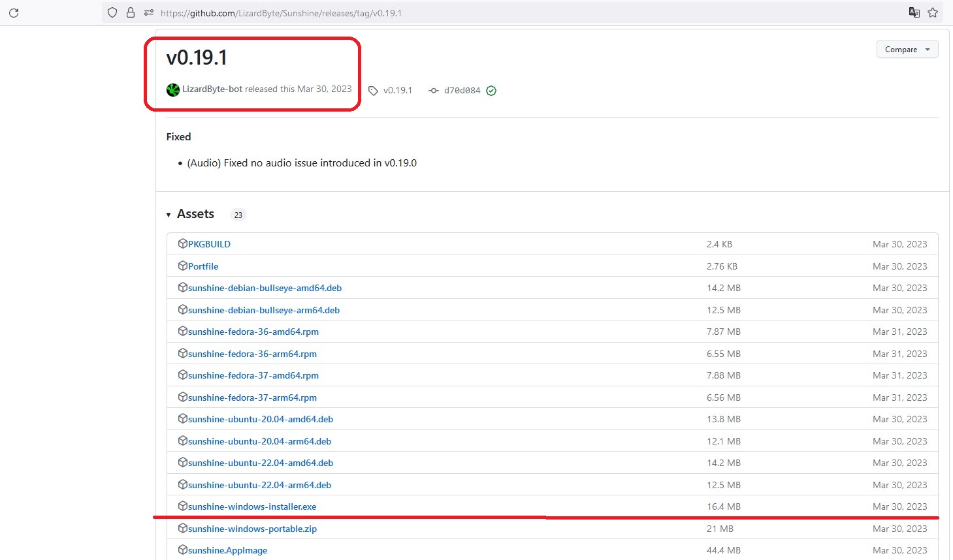The height and width of the screenshot is (560, 953).
Task: Open the v0.19.1 release title
Action: [x=197, y=57]
